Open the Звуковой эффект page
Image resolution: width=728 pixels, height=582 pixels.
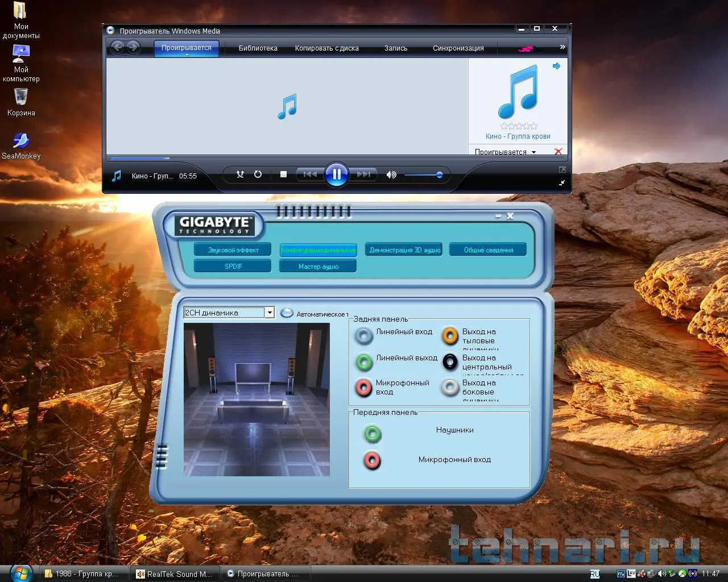(233, 250)
